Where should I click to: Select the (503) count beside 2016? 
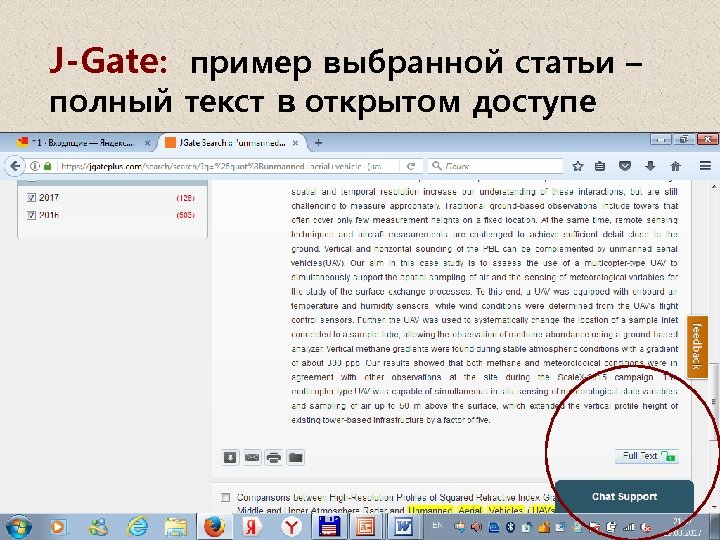point(186,215)
